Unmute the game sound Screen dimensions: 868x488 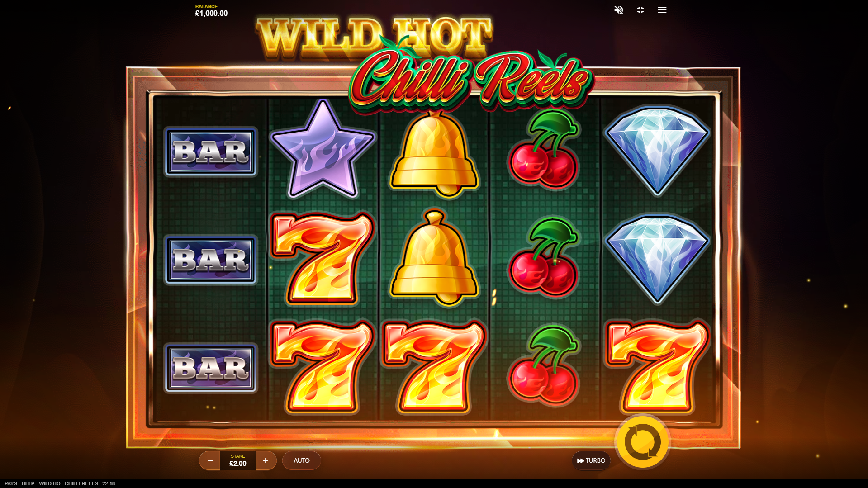click(x=618, y=10)
